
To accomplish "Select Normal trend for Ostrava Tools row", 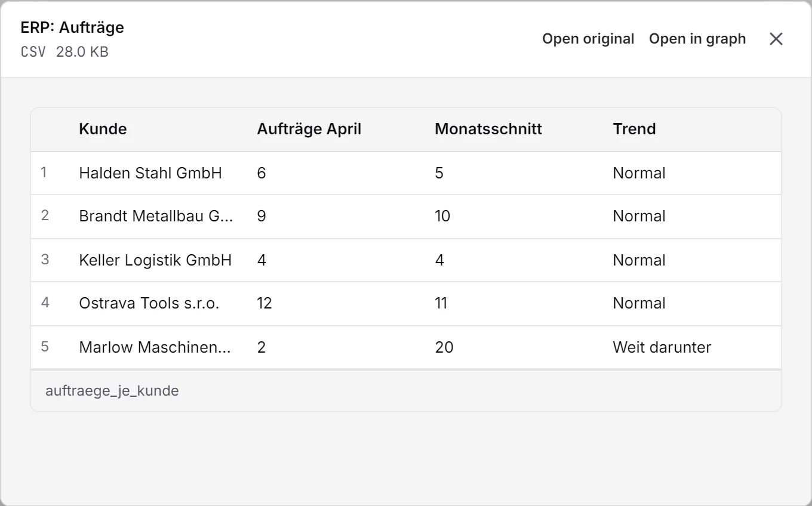I will pos(639,303).
